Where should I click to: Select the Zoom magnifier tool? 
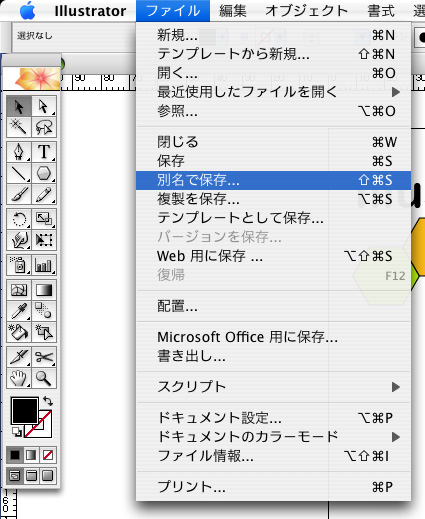click(x=44, y=378)
